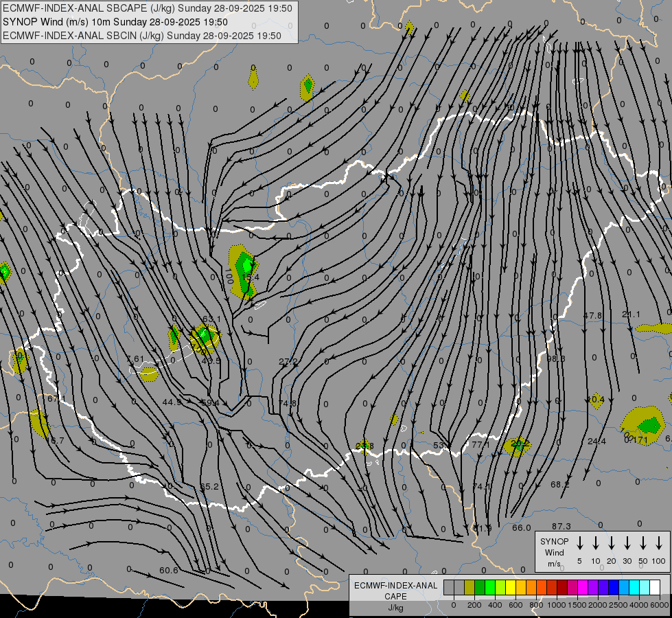Image resolution: width=672 pixels, height=618 pixels.
Task: Click the ECMWF-INDEX-ANAL CAPE legend title
Action: click(395, 591)
